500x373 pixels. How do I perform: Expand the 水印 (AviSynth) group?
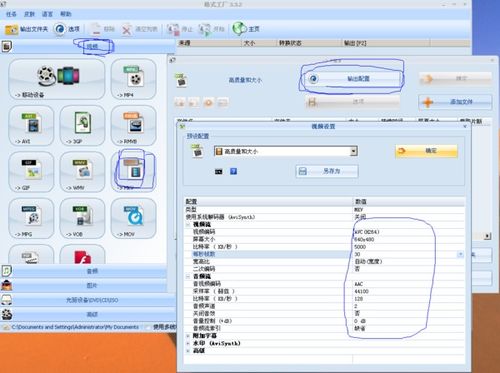(188, 343)
